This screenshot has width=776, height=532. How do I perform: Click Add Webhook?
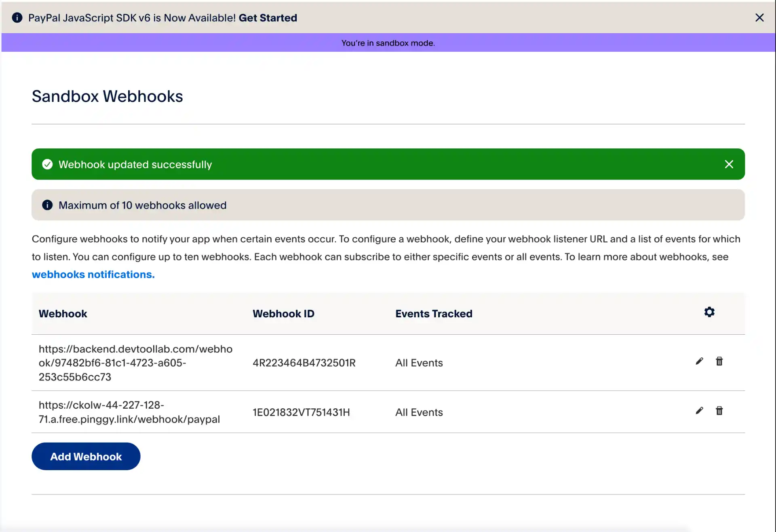point(86,456)
